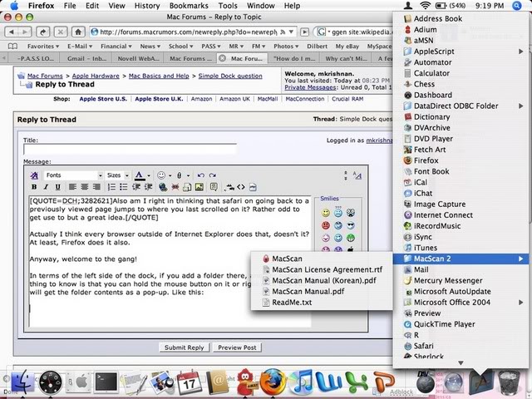The image size is (532, 399).
Task: Wrap selection in code tags icon
Action: 241,187
